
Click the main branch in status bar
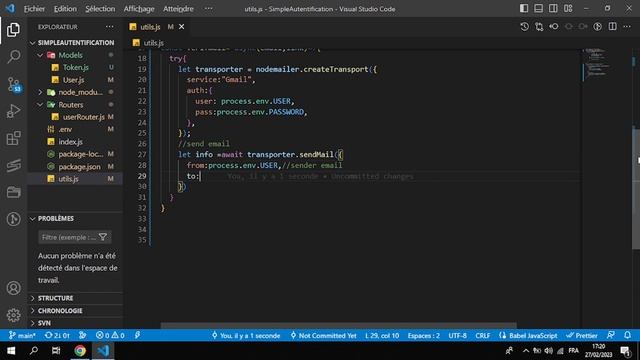click(x=22, y=336)
